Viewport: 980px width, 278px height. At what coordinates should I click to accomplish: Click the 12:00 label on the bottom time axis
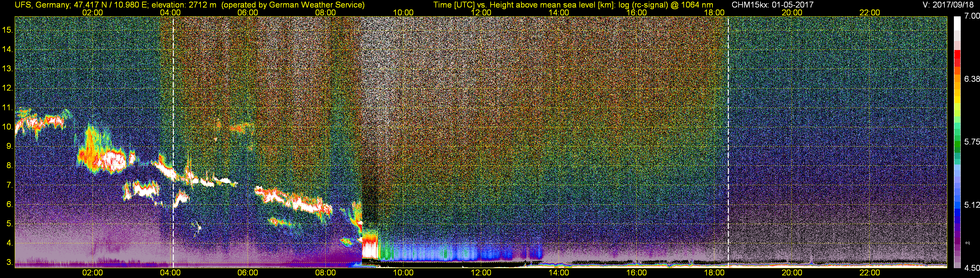481,273
